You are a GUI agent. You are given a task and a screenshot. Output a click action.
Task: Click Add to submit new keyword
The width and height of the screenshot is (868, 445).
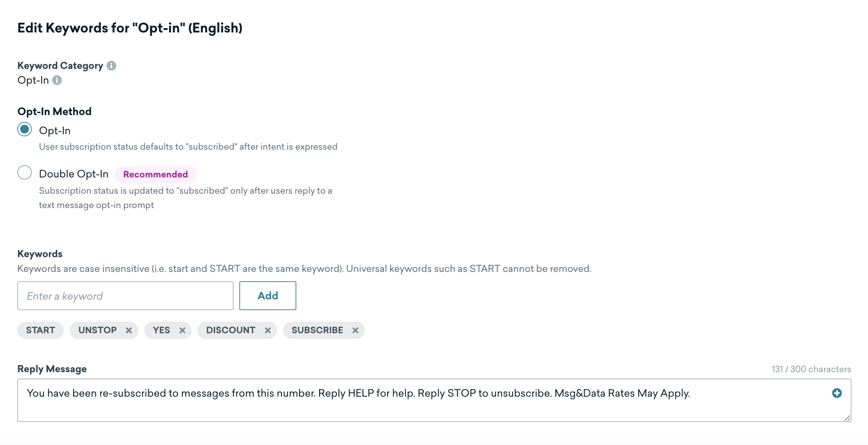point(267,296)
